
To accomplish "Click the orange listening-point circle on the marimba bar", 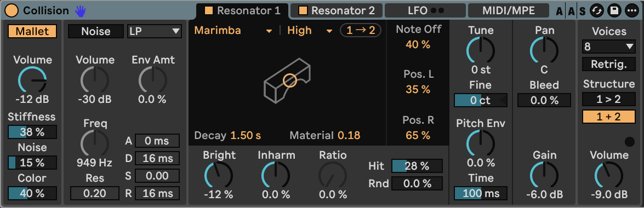I will [x=290, y=80].
